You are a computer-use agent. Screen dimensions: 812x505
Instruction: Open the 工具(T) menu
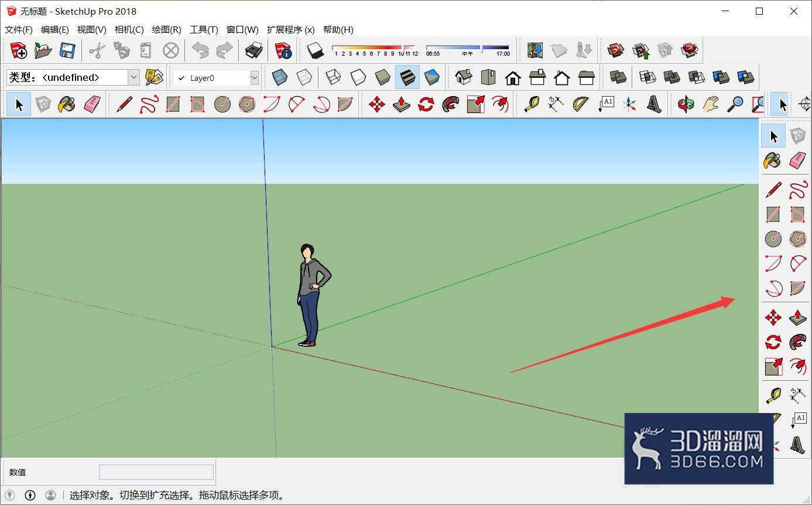tap(204, 29)
